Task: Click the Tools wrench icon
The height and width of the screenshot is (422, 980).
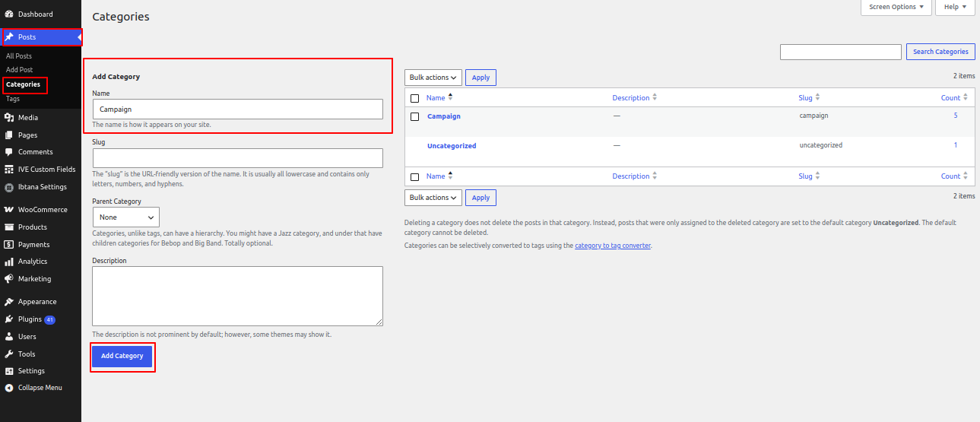Action: (9, 354)
